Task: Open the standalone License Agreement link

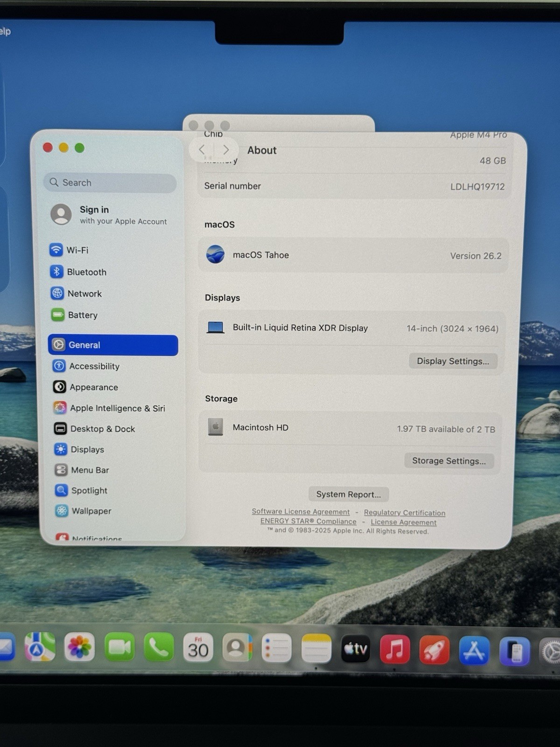Action: coord(404,522)
